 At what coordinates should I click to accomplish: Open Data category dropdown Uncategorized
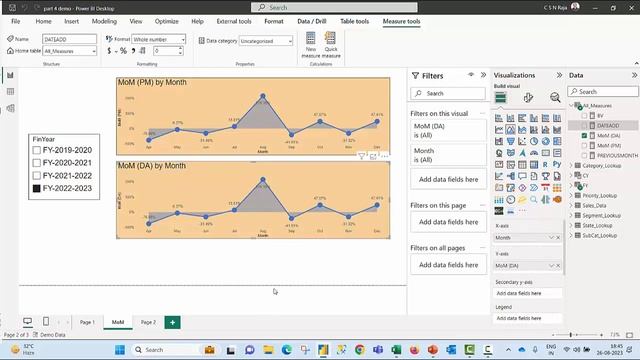click(x=266, y=41)
